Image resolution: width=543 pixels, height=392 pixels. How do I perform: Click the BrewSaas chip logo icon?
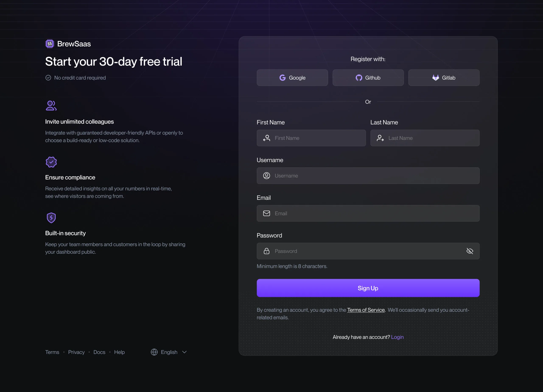point(50,44)
